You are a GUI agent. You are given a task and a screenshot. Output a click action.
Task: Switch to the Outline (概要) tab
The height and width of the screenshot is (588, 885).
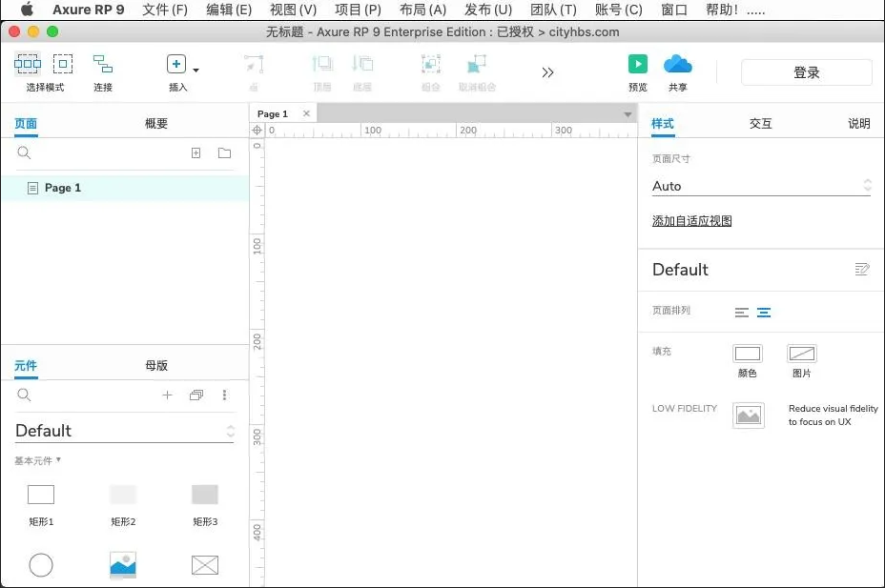tap(156, 124)
